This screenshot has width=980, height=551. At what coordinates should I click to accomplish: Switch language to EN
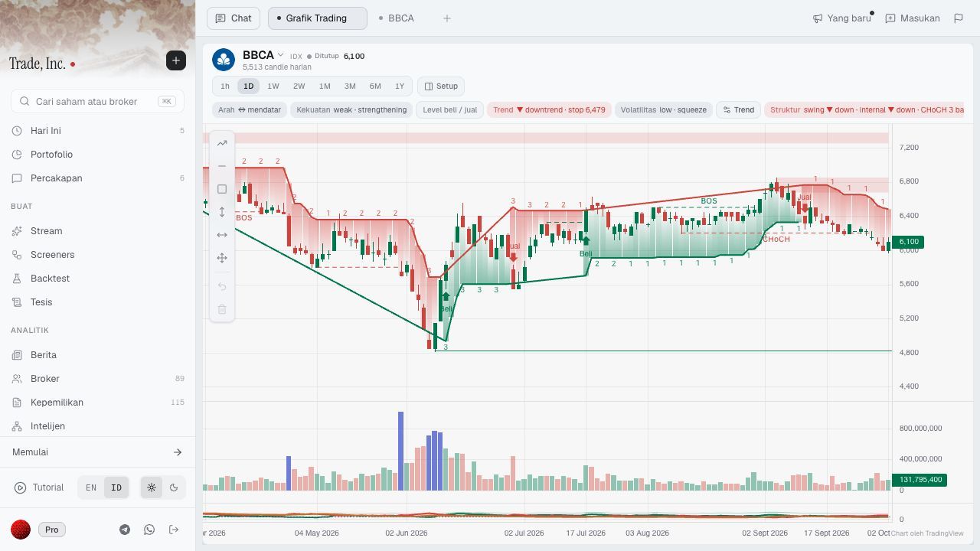[x=91, y=487]
